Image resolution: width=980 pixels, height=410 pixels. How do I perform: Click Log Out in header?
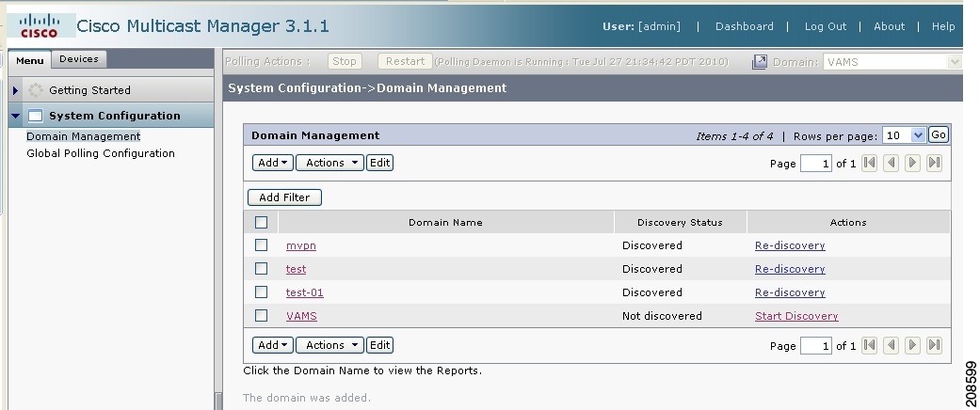[x=825, y=26]
